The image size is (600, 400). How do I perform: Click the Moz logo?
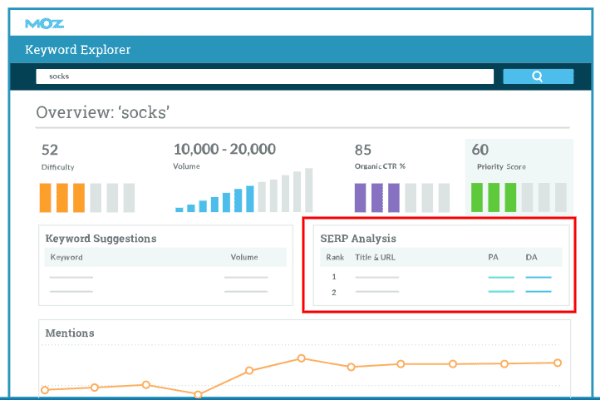point(44,24)
